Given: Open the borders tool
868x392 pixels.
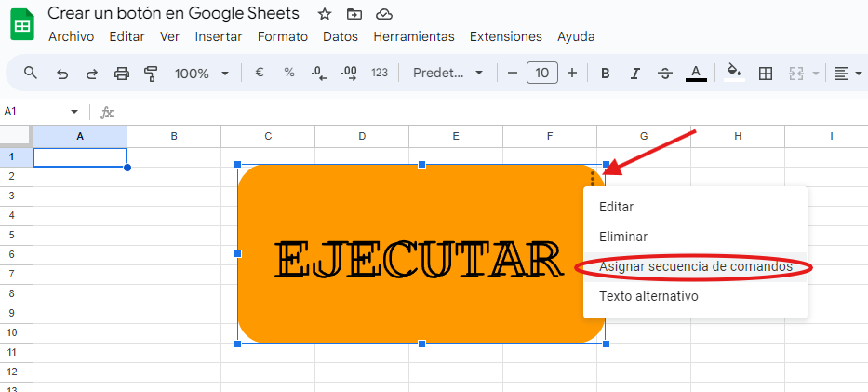Looking at the screenshot, I should point(766,73).
